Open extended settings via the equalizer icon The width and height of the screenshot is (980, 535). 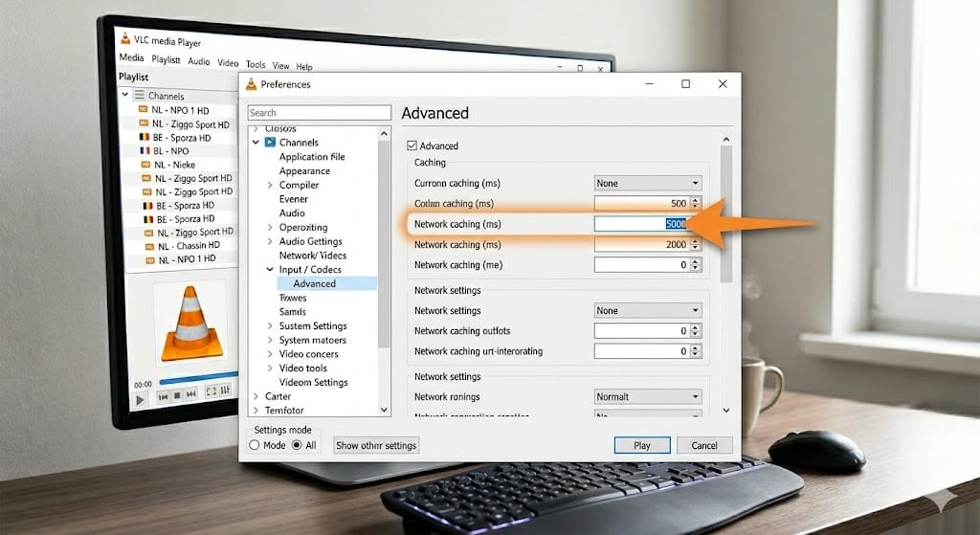click(226, 390)
